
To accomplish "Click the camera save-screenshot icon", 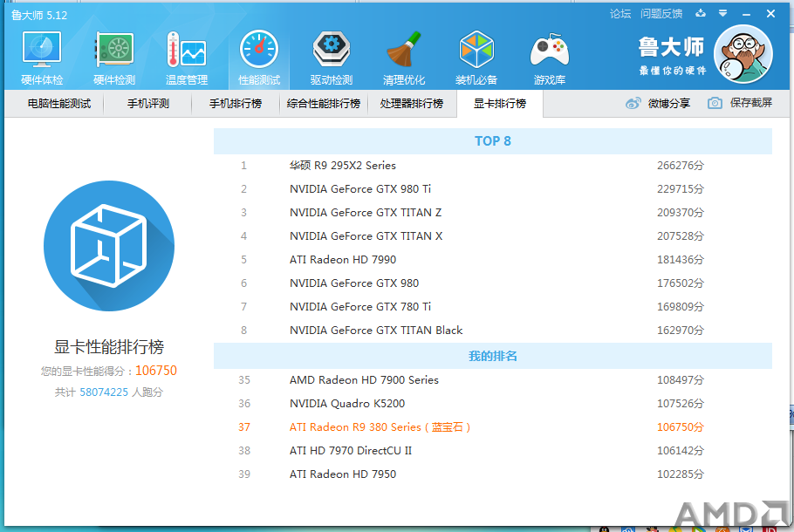I will tap(715, 103).
